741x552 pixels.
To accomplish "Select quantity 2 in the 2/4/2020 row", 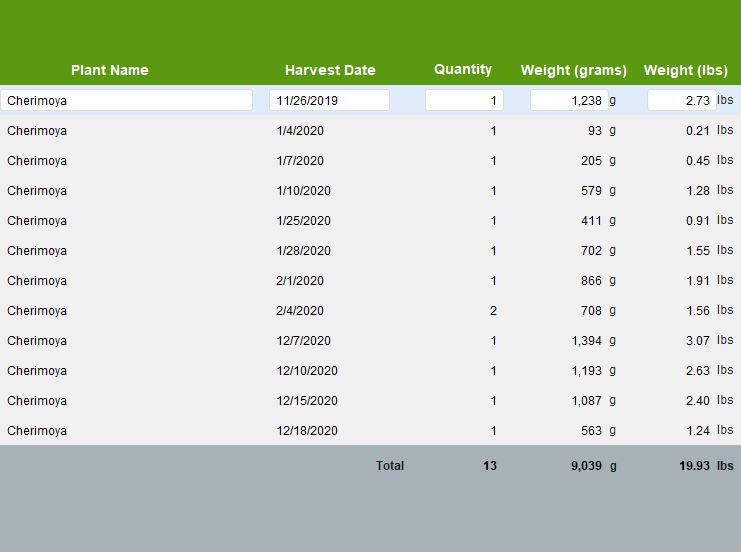I will click(x=493, y=310).
